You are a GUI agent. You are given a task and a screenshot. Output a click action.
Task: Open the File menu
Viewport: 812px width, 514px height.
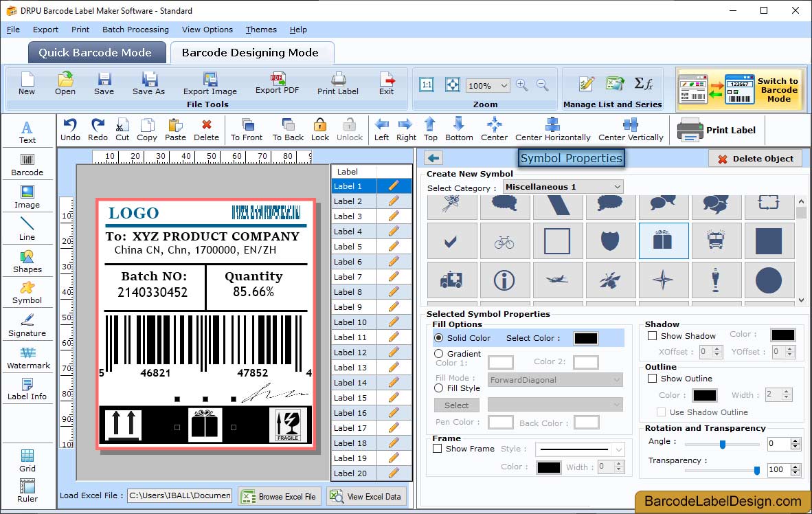tap(13, 30)
